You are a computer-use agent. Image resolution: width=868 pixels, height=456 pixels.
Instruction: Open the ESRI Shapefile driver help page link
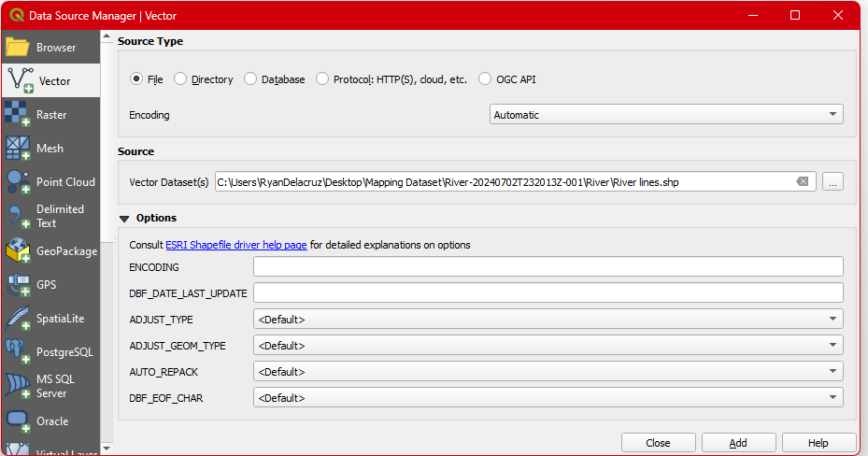(x=236, y=245)
